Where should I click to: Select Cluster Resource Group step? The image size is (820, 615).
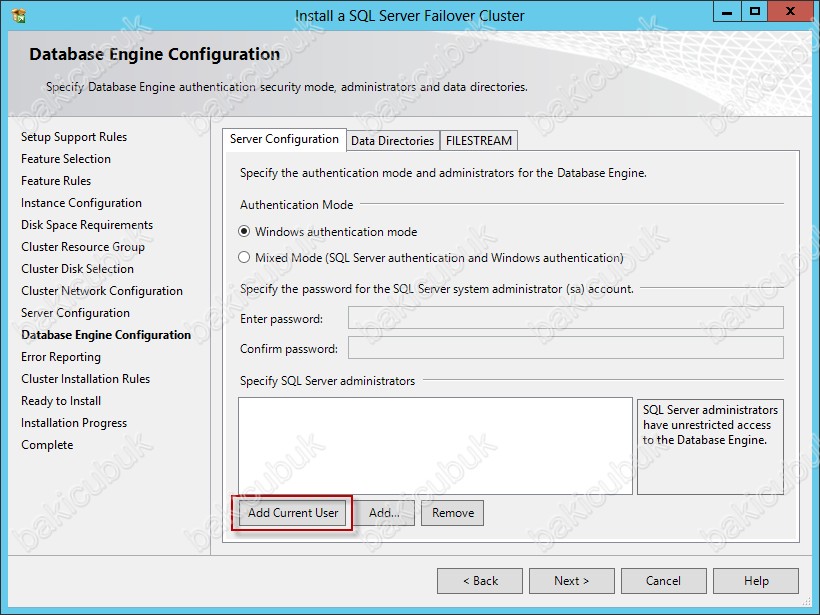pos(83,247)
